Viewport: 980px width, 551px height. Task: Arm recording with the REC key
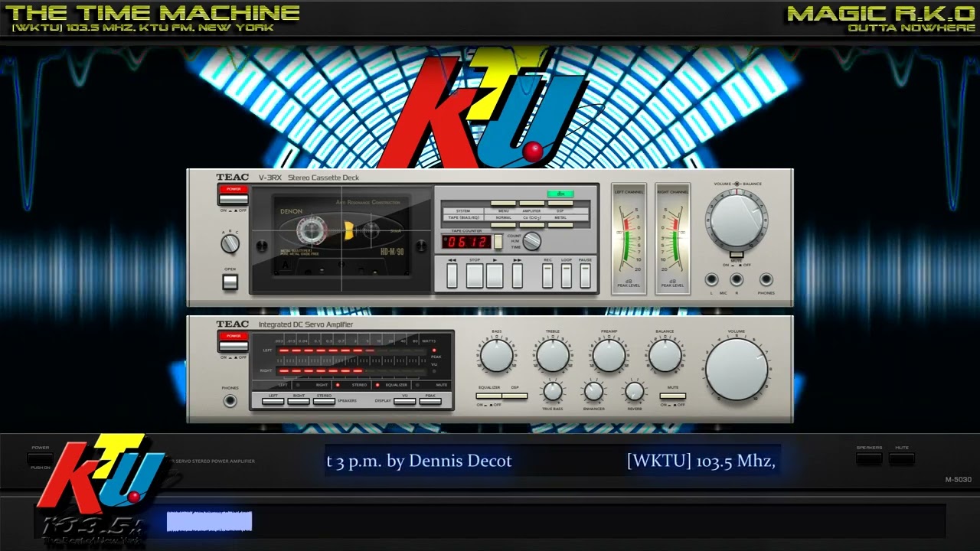[x=547, y=275]
